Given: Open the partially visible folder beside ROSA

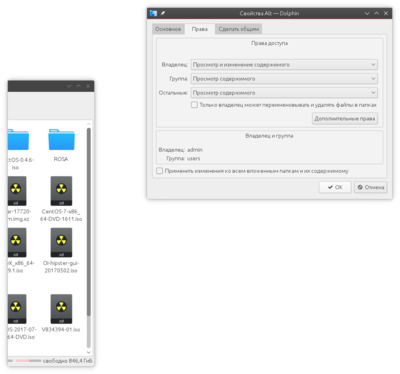Looking at the screenshot, I should coord(18,139).
